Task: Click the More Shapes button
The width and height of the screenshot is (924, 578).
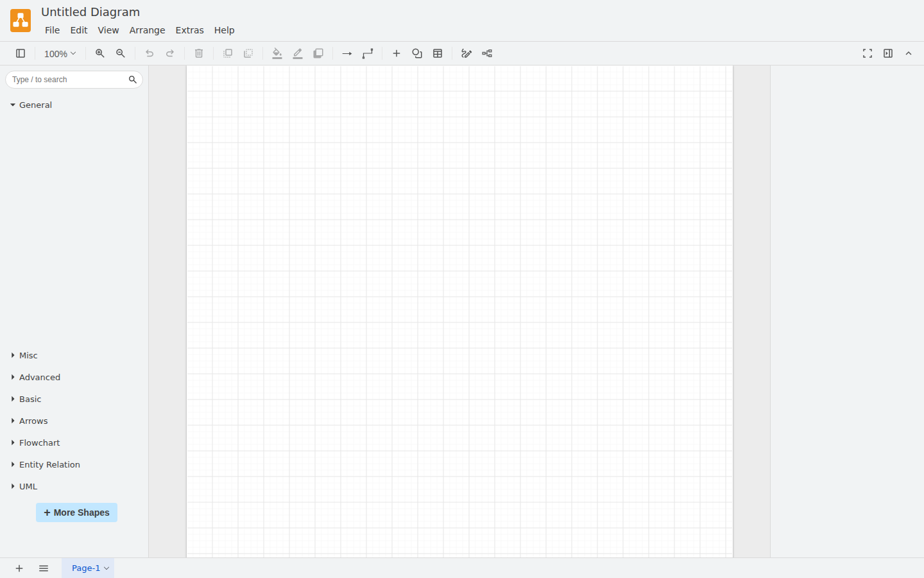Action: click(x=76, y=512)
